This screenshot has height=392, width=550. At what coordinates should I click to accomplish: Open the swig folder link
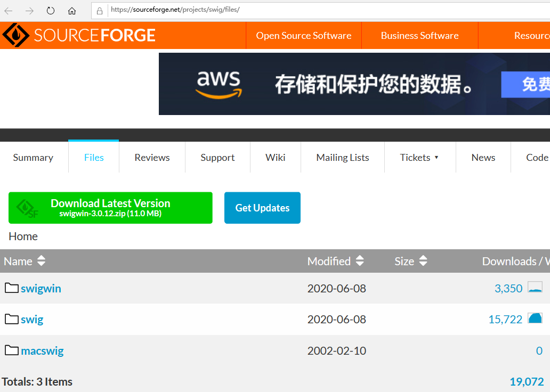(32, 320)
